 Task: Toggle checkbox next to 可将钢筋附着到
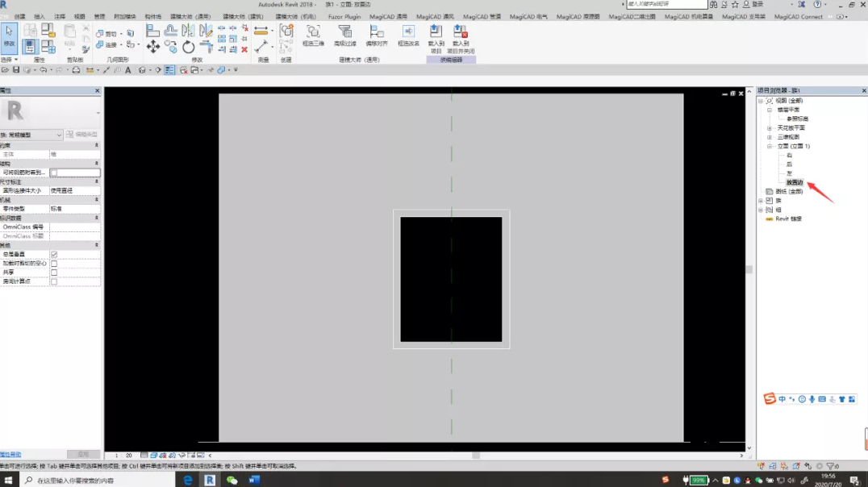point(54,173)
